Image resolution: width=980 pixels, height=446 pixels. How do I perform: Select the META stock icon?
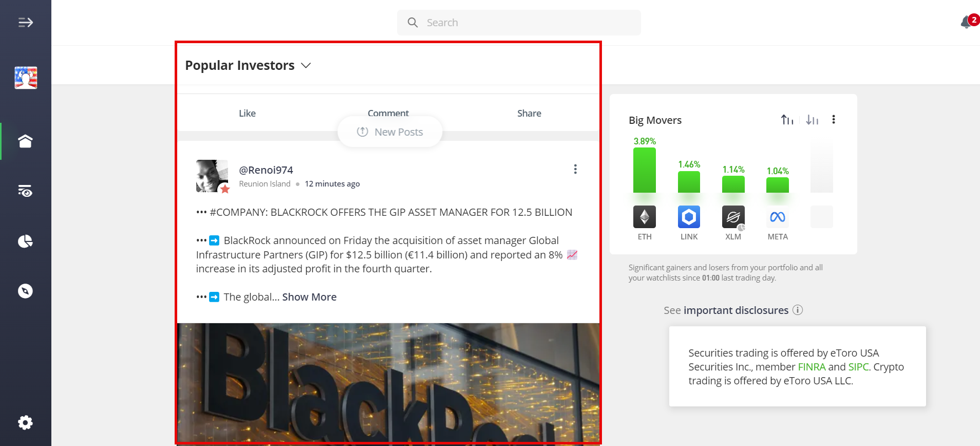coord(778,217)
